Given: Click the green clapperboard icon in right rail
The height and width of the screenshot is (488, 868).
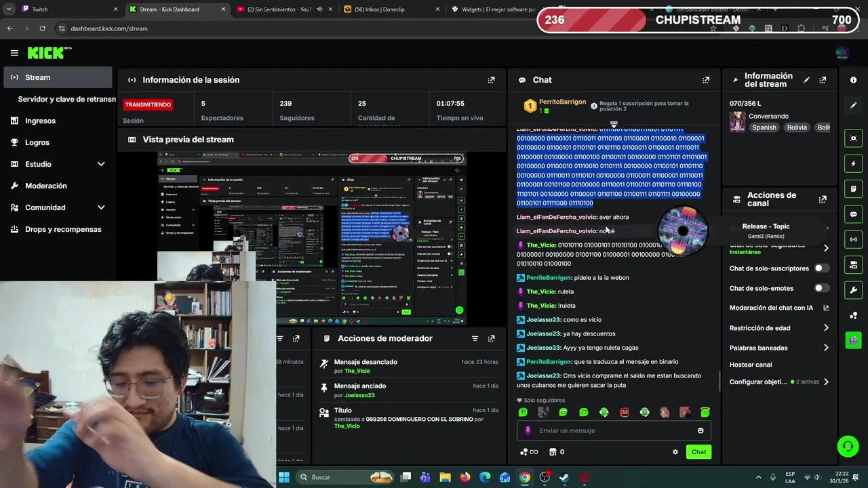Looking at the screenshot, I should [853, 340].
